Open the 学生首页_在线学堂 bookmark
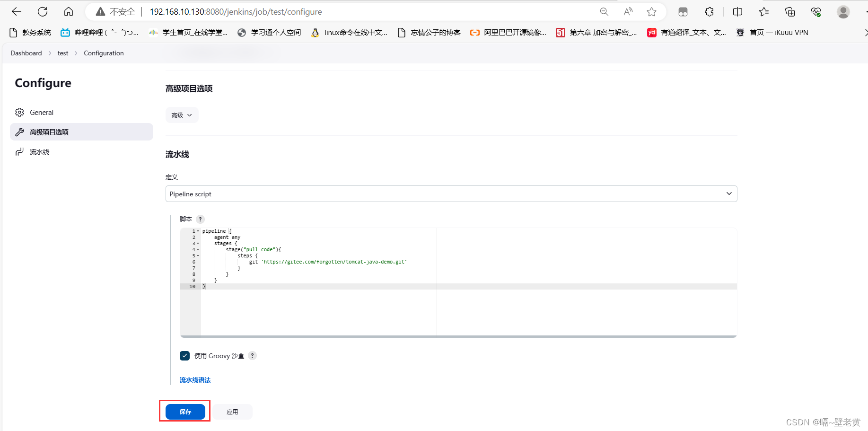 188,32
